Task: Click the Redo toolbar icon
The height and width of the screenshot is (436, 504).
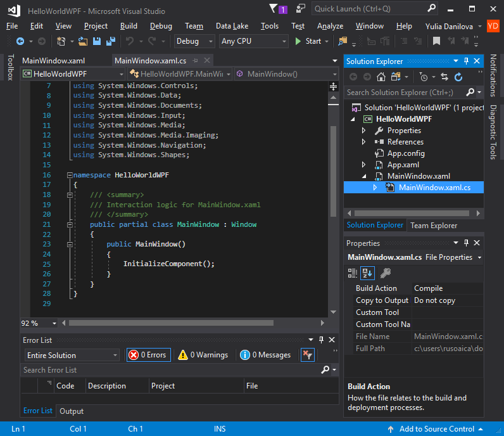Action: [x=152, y=41]
